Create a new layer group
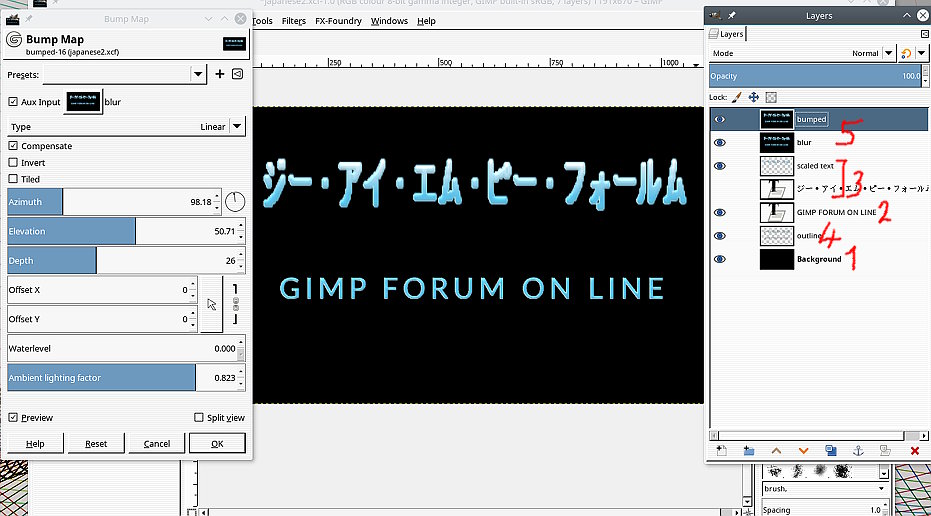The width and height of the screenshot is (931, 516). (749, 451)
